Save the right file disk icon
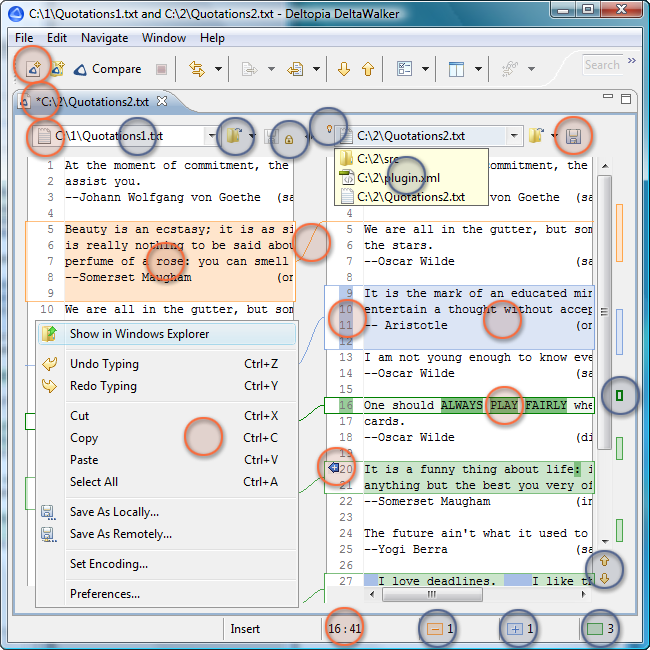Image resolution: width=650 pixels, height=650 pixels. (574, 136)
